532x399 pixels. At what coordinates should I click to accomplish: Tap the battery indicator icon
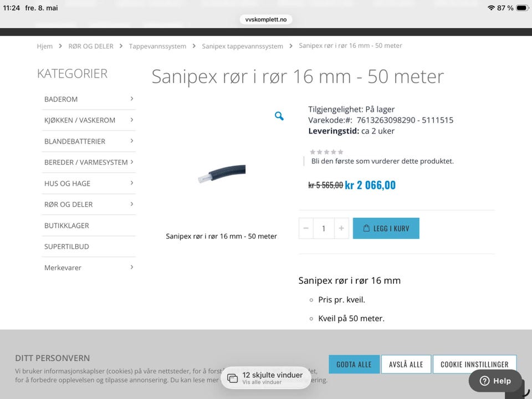[522, 8]
